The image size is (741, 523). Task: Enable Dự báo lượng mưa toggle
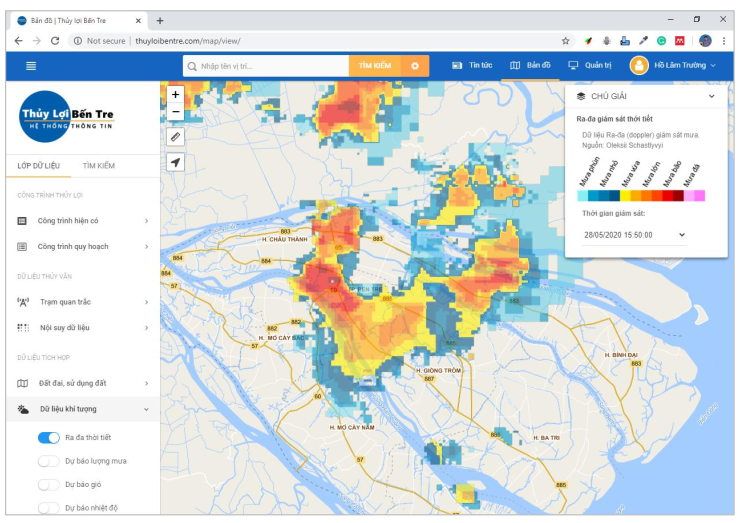coord(48,461)
